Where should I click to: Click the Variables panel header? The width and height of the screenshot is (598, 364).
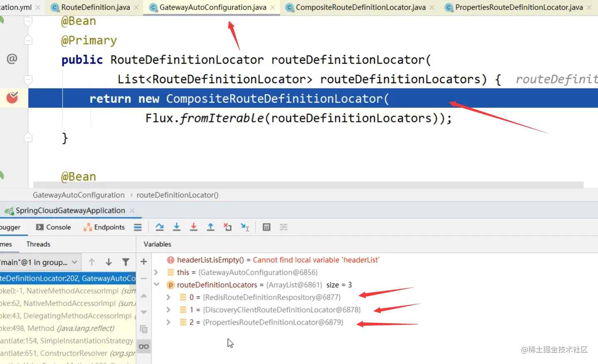[157, 244]
